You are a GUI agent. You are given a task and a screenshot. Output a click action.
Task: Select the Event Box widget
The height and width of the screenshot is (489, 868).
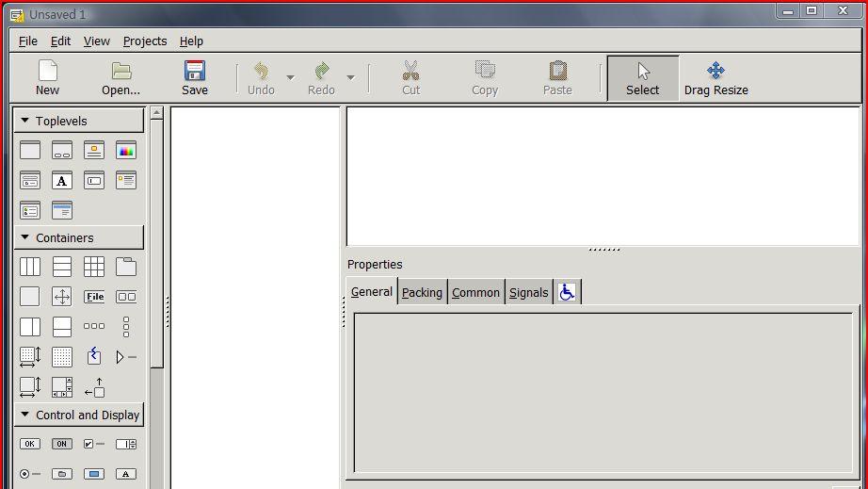(x=94, y=356)
